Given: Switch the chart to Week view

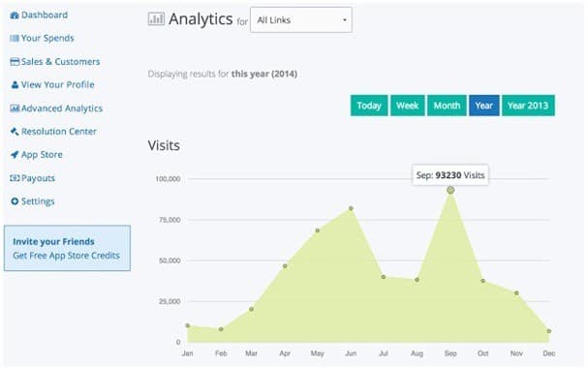Looking at the screenshot, I should point(407,106).
